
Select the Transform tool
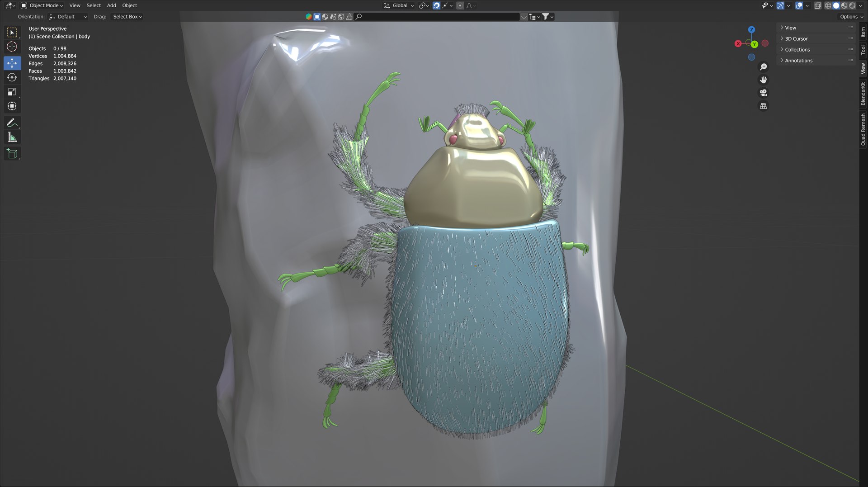point(12,106)
